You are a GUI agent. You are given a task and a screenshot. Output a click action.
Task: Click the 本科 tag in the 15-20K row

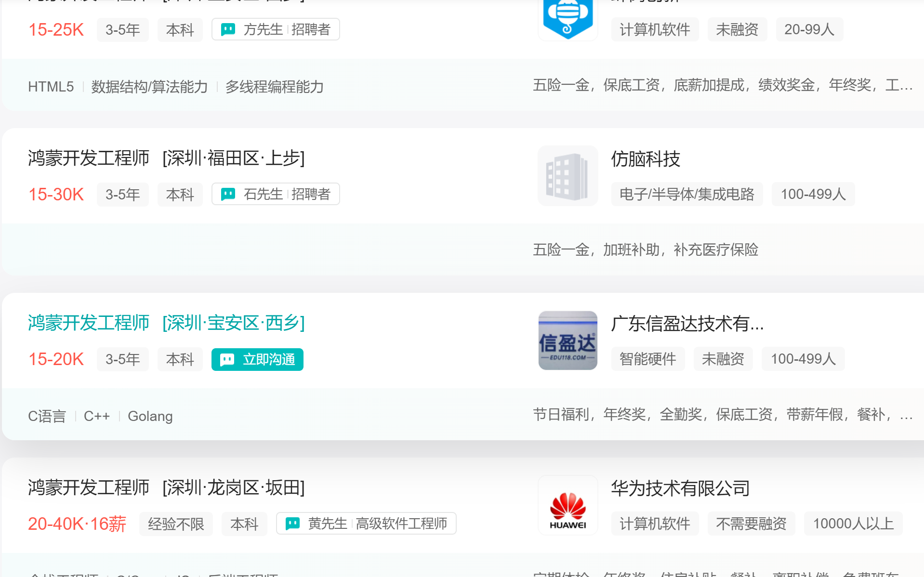pos(180,359)
